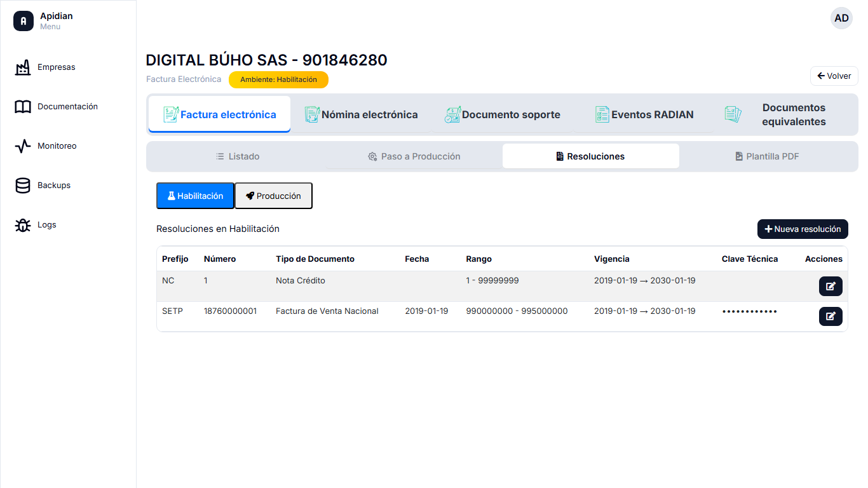The image size is (868, 488).
Task: Click the Número column header
Action: 220,259
